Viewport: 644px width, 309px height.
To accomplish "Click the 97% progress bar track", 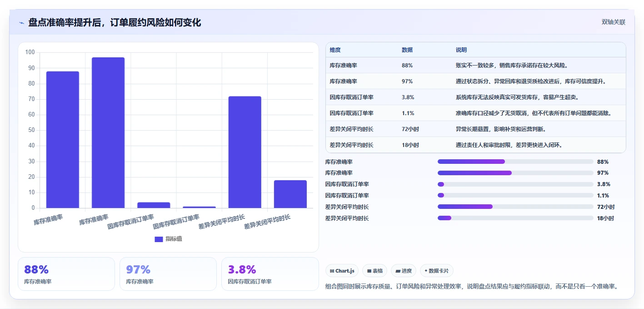I will pos(515,173).
